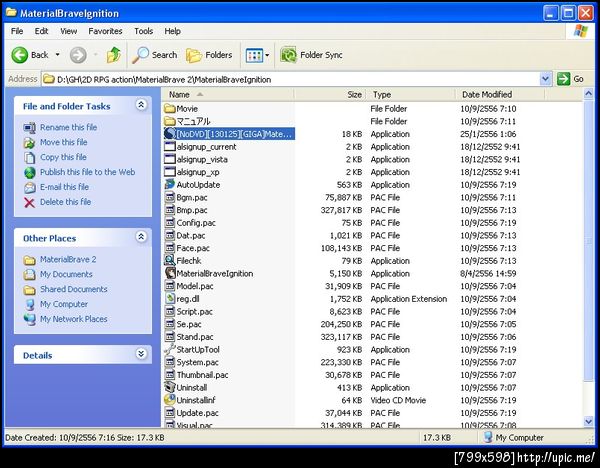This screenshot has height=468, width=600.
Task: Select the StartUpTool wrench icon
Action: tap(170, 349)
